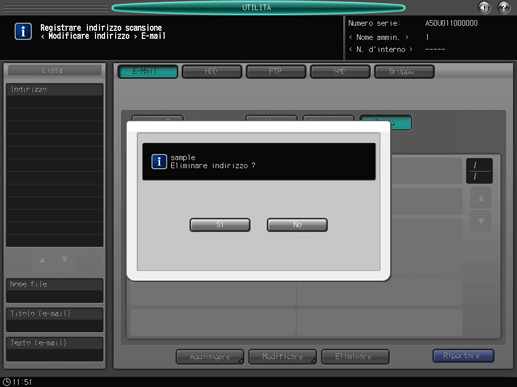Click the 'Eliminare indirizzo ?' message text

[213, 166]
